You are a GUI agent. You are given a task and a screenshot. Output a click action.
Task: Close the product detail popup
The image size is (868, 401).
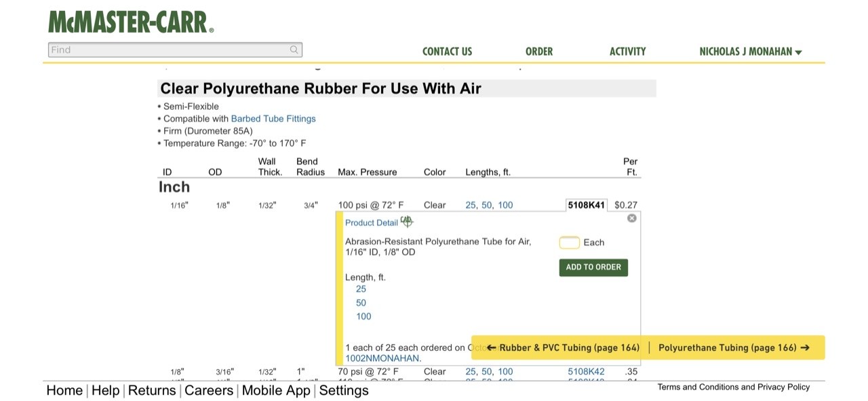tap(632, 218)
